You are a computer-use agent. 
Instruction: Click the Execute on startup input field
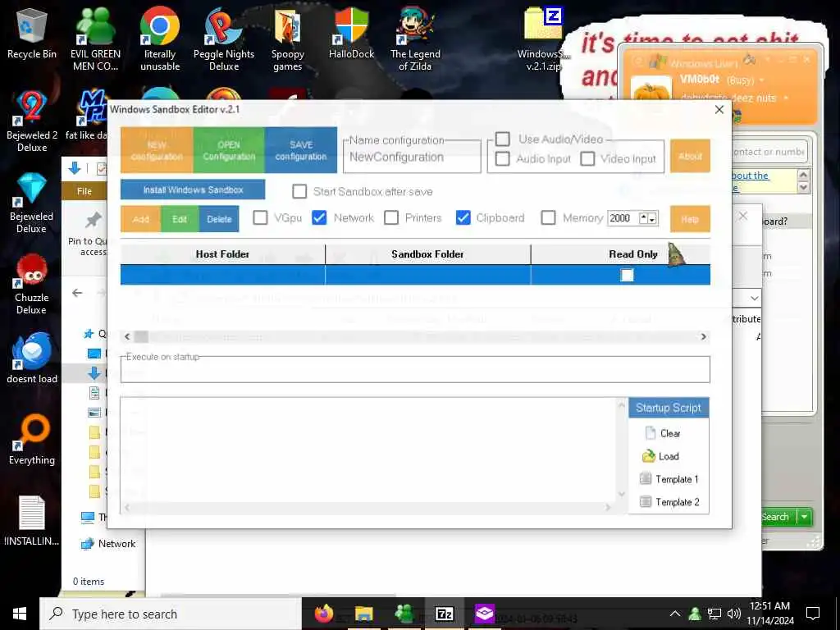click(415, 371)
